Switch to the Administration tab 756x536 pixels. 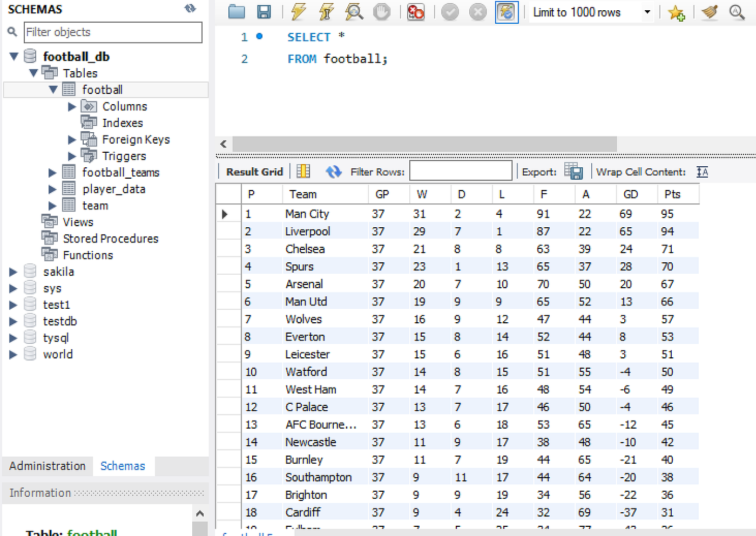click(47, 465)
